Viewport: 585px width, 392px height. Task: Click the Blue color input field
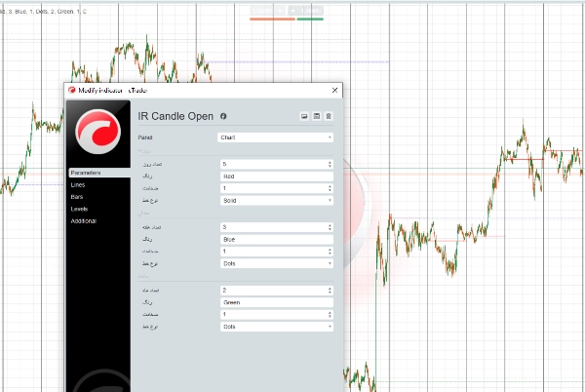pyautogui.click(x=277, y=240)
